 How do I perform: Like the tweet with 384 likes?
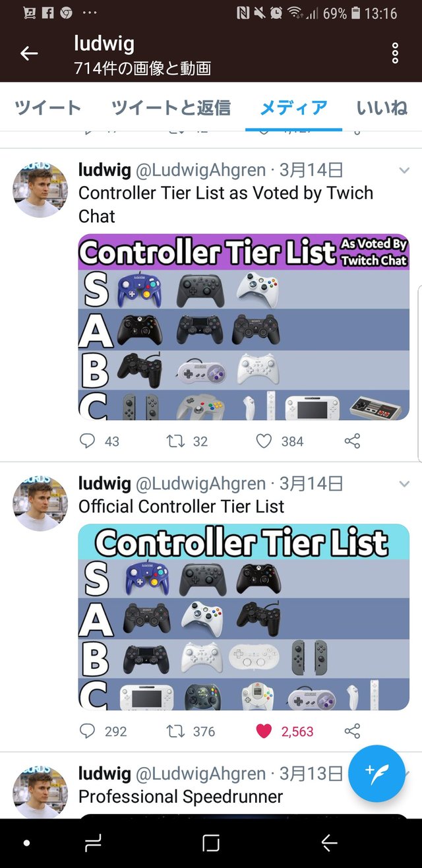pyautogui.click(x=264, y=441)
